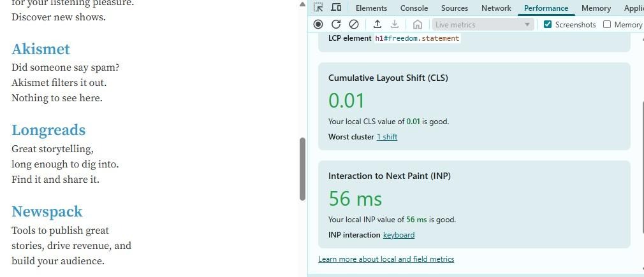The width and height of the screenshot is (644, 277).
Task: Toggle the device toolbar icon
Action: [x=336, y=8]
